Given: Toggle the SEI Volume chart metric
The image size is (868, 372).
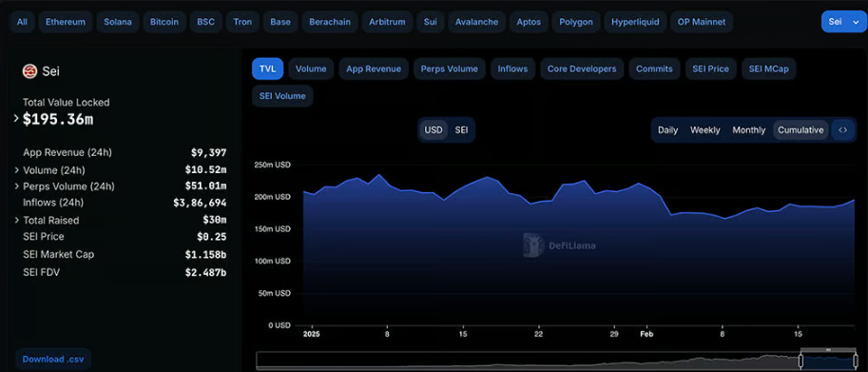Looking at the screenshot, I should [x=282, y=96].
